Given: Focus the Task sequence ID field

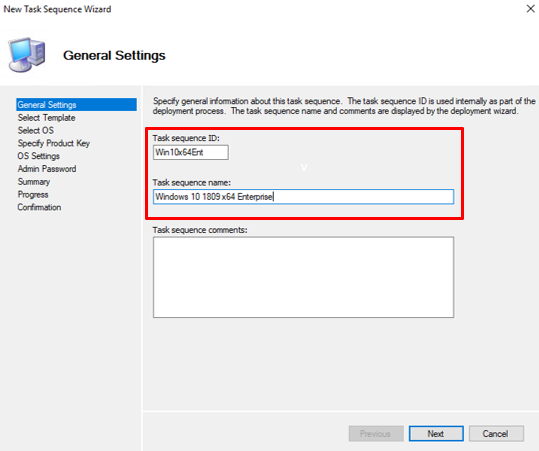Looking at the screenshot, I should 190,152.
